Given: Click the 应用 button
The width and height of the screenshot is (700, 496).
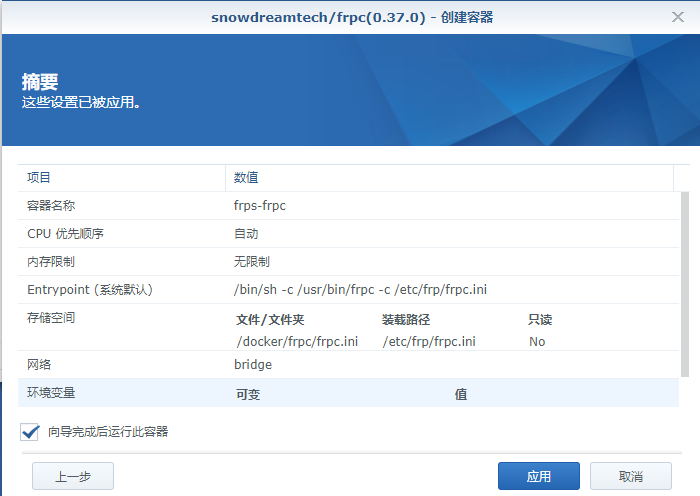Looking at the screenshot, I should click(x=539, y=476).
